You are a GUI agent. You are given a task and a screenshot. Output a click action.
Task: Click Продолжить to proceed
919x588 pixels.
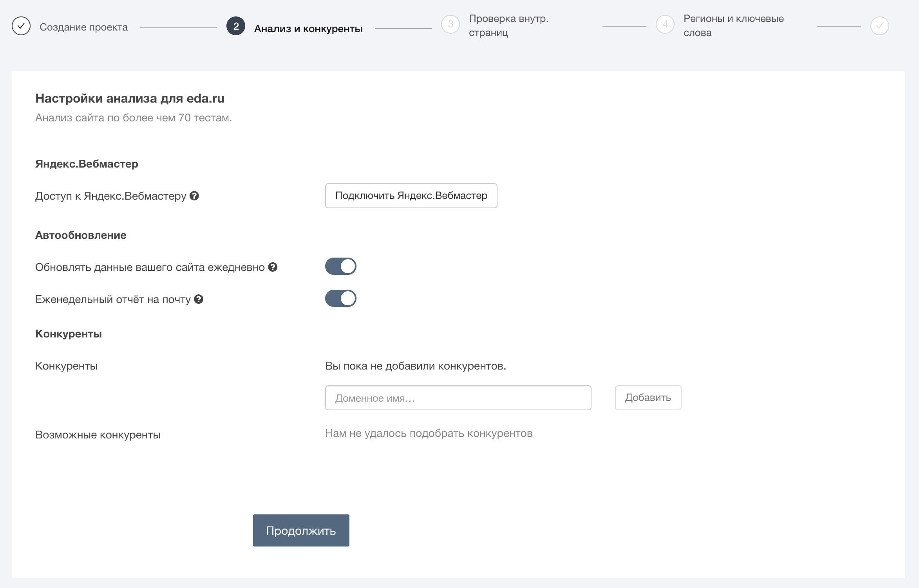pyautogui.click(x=300, y=530)
